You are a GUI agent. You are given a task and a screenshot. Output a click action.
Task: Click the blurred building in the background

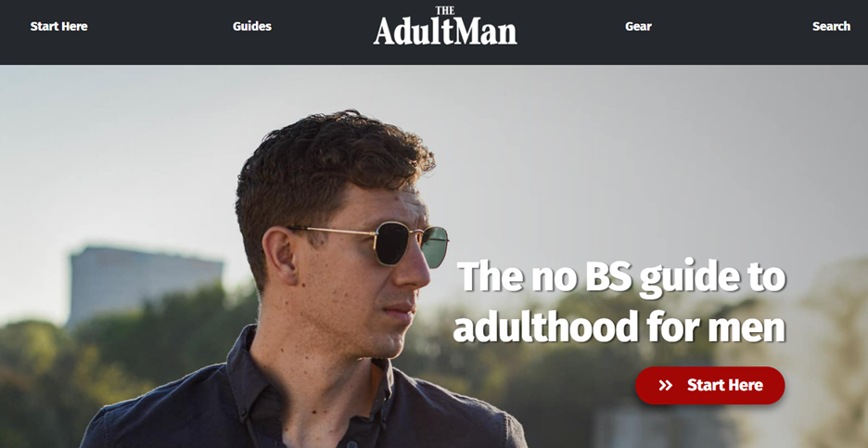click(x=145, y=282)
